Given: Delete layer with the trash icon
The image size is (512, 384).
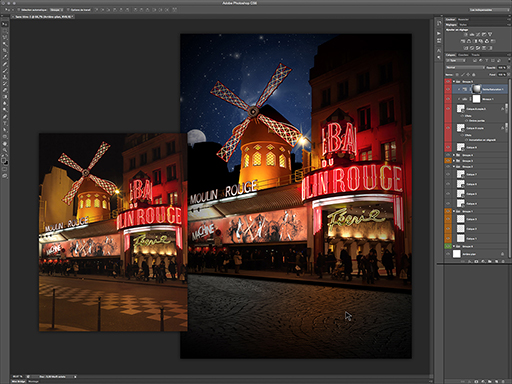Looking at the screenshot, I should [x=503, y=261].
